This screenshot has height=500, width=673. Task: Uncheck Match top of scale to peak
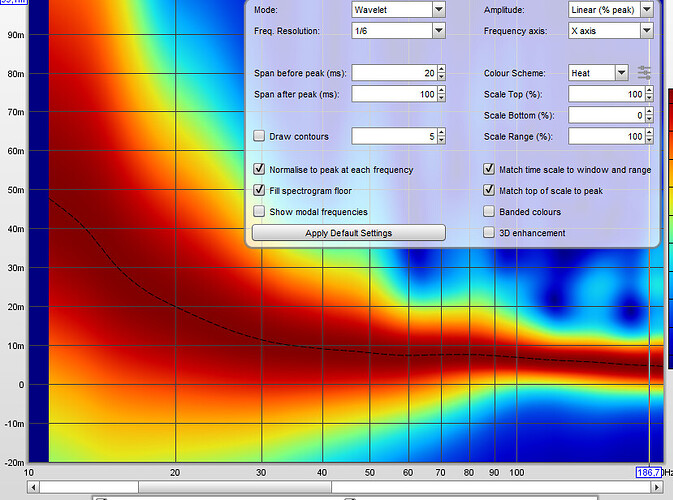coord(488,190)
